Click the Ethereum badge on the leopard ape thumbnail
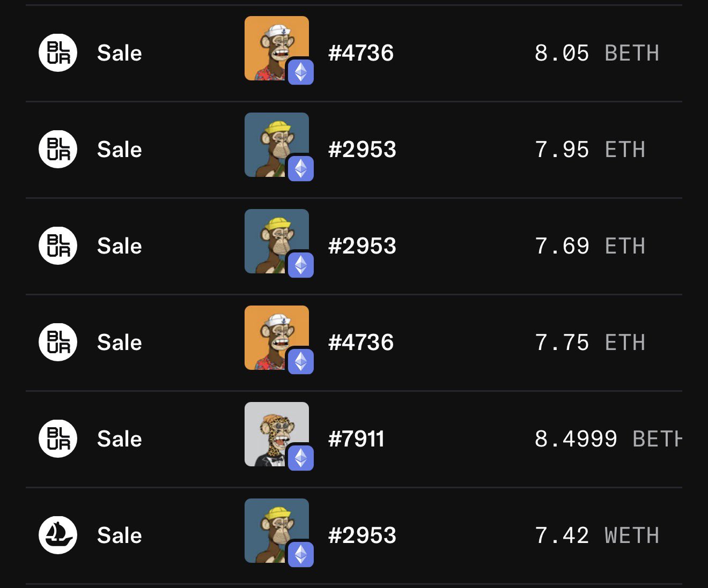 tap(300, 458)
